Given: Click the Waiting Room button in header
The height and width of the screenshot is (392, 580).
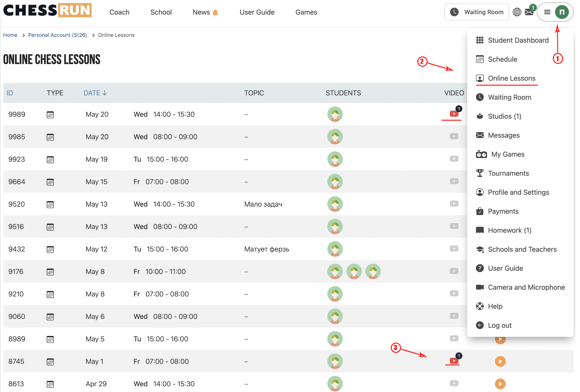Looking at the screenshot, I should 477,12.
